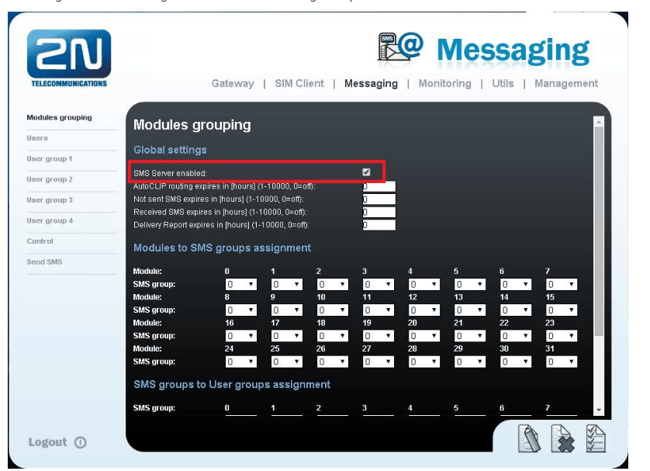Viewport: 650px width, 471px height.
Task: Click SMS groups to User groups assignment heading
Action: [232, 385]
